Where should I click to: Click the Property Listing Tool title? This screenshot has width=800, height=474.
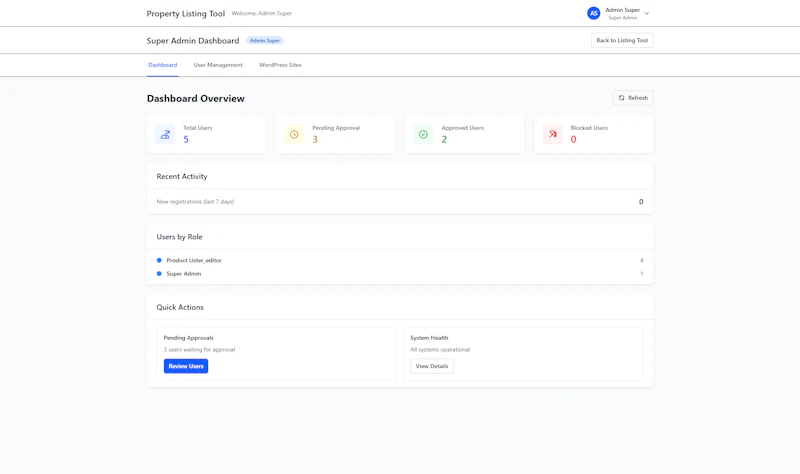tap(186, 14)
